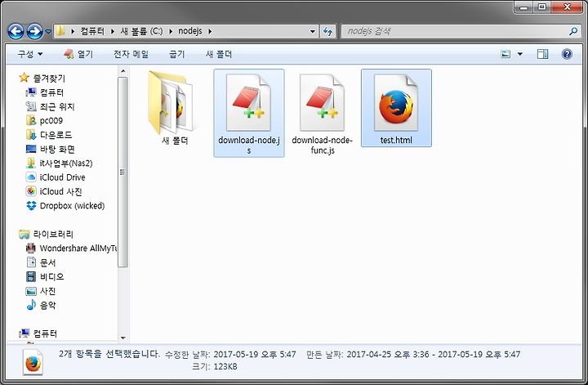Click the test.html filename label
The width and height of the screenshot is (588, 385).
click(396, 140)
